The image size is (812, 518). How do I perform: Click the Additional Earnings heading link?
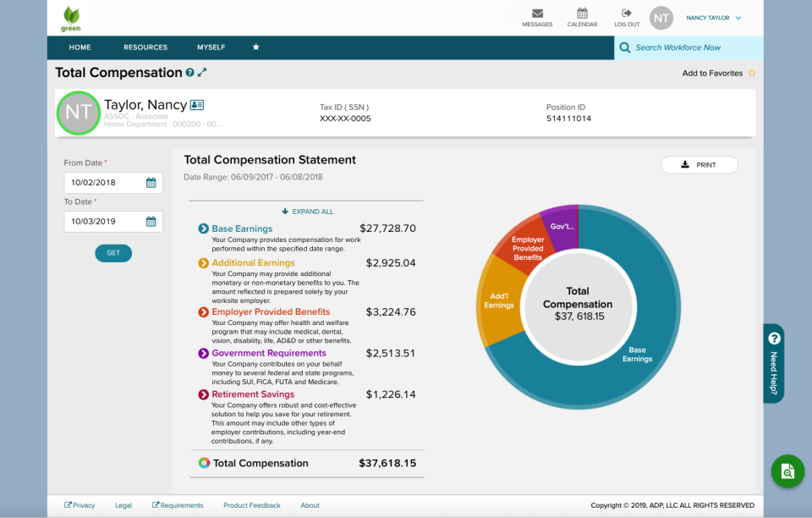click(253, 262)
